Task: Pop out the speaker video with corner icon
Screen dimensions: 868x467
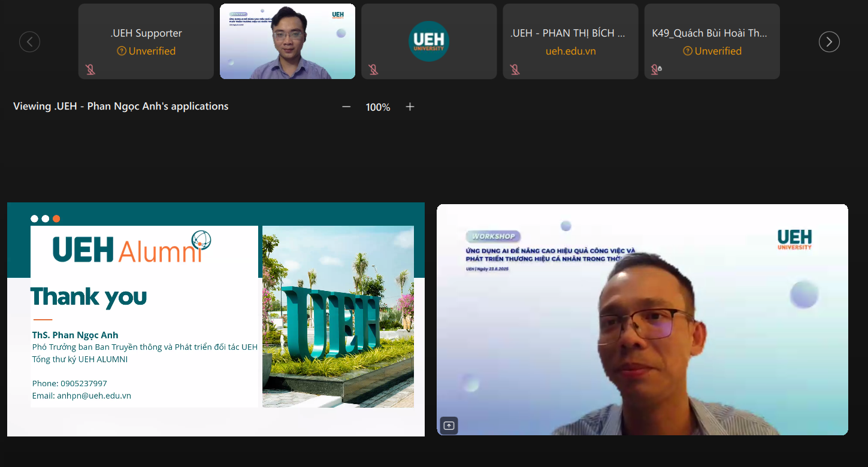Action: [449, 426]
